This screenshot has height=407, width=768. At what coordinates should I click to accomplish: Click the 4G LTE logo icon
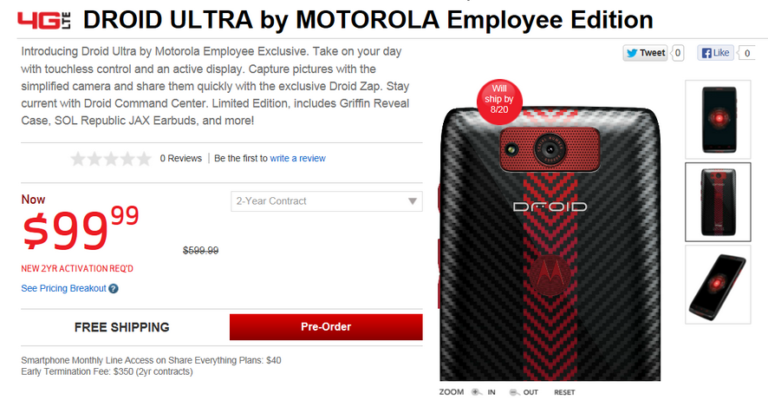(44, 21)
